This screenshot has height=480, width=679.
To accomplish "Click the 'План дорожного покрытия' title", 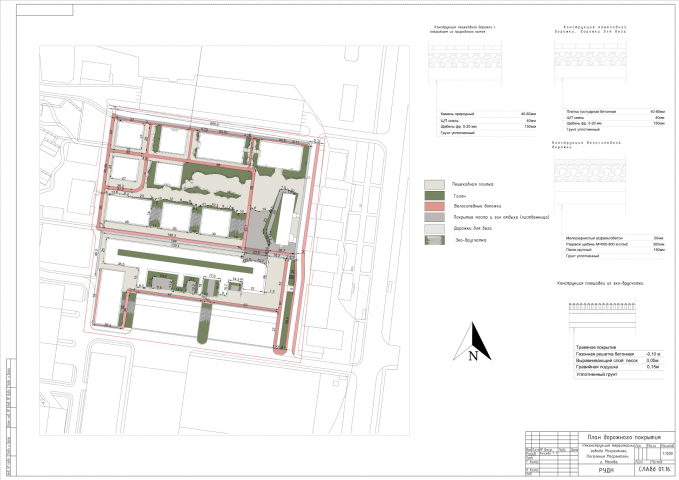I will click(624, 437).
